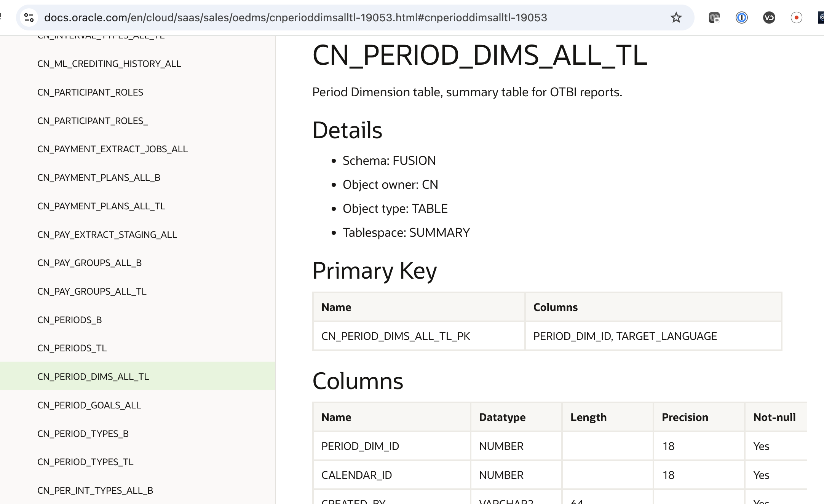This screenshot has height=504, width=824.
Task: Open the site information icon in address bar
Action: [29, 18]
